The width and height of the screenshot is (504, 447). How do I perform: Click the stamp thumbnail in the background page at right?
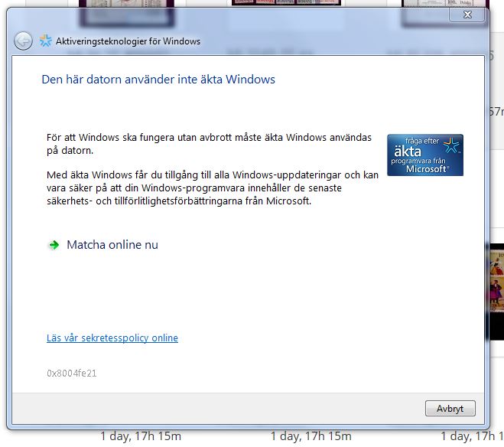[x=496, y=292]
